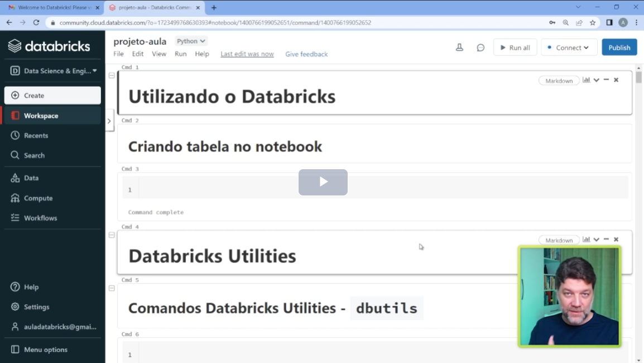This screenshot has width=644, height=363.
Task: Open the Python language dropdown
Action: click(191, 41)
